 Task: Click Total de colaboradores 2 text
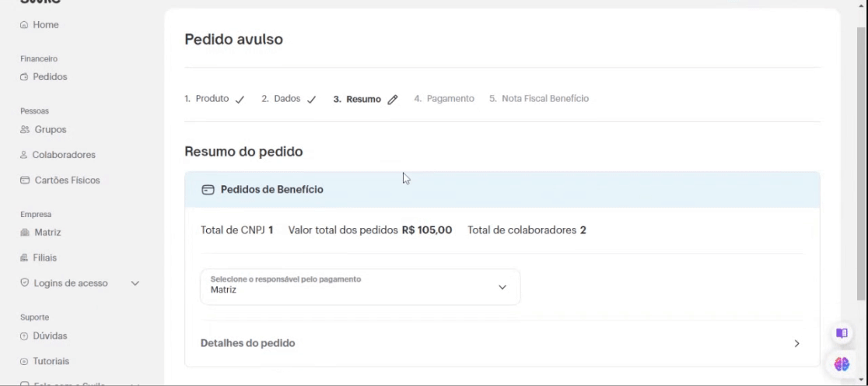527,230
